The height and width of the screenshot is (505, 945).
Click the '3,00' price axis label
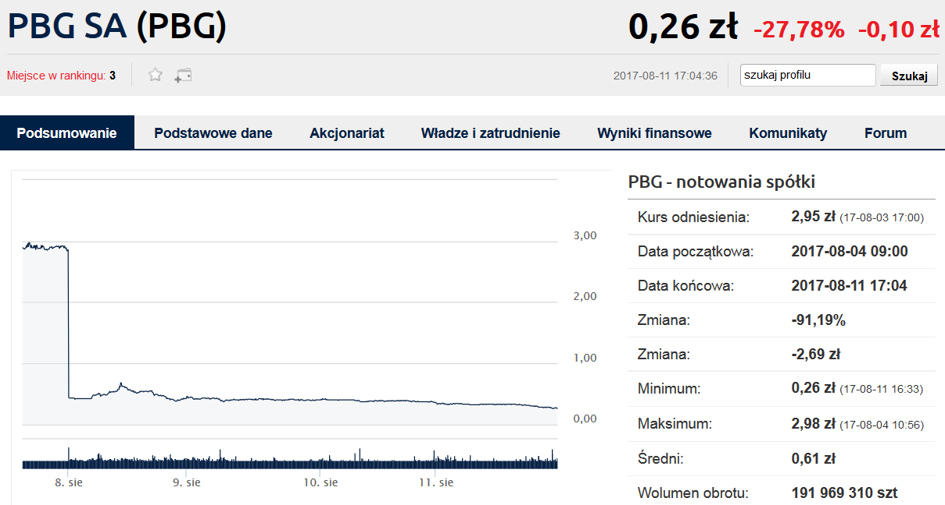(585, 236)
